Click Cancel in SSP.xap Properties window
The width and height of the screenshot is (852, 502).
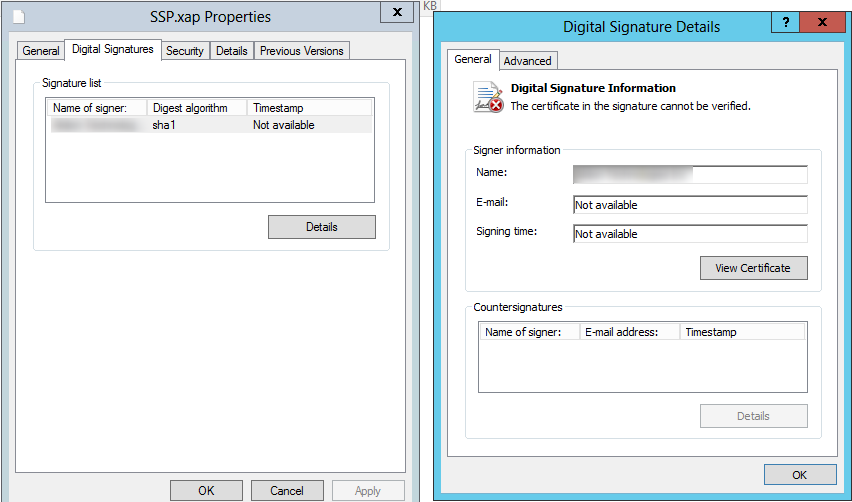tap(287, 491)
